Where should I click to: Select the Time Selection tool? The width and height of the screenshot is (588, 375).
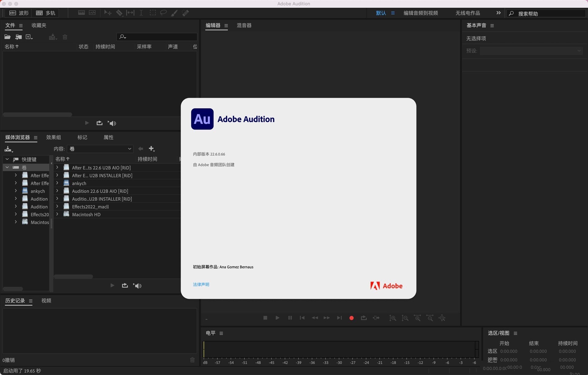coord(141,13)
